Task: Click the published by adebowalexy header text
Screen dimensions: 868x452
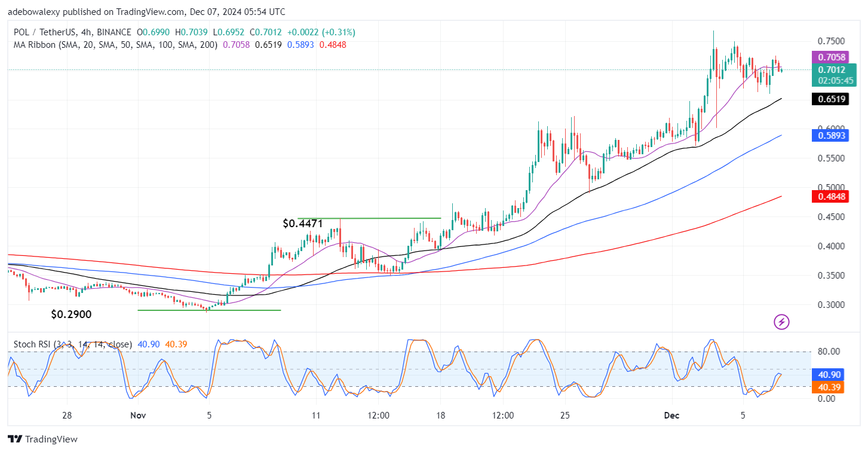Action: coord(146,11)
